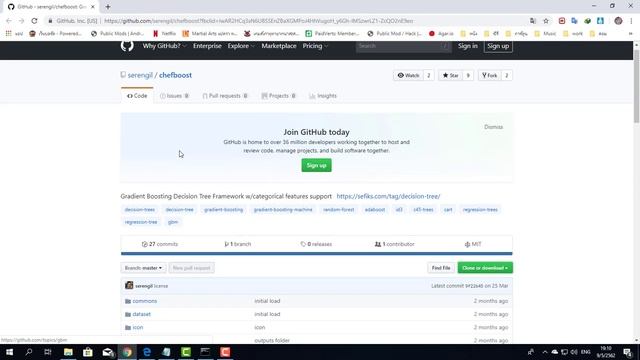The image size is (640, 360).
Task: Open the Windows Start menu
Action: (9, 352)
